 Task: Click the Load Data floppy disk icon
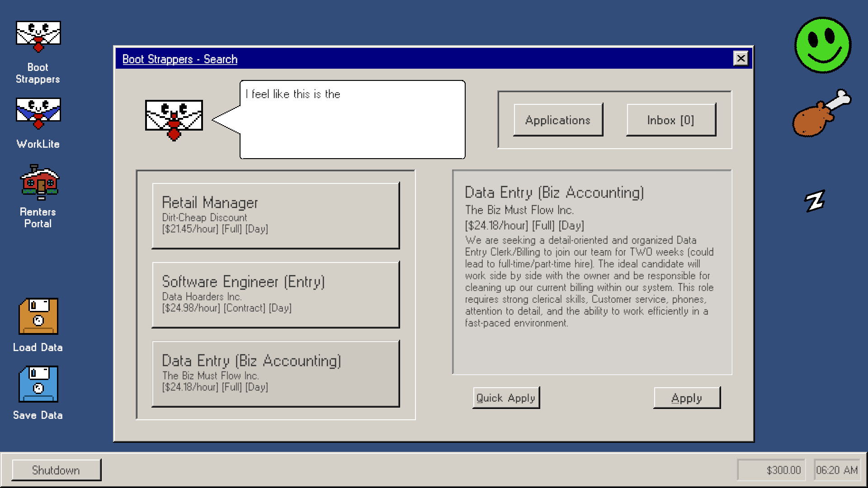[38, 317]
